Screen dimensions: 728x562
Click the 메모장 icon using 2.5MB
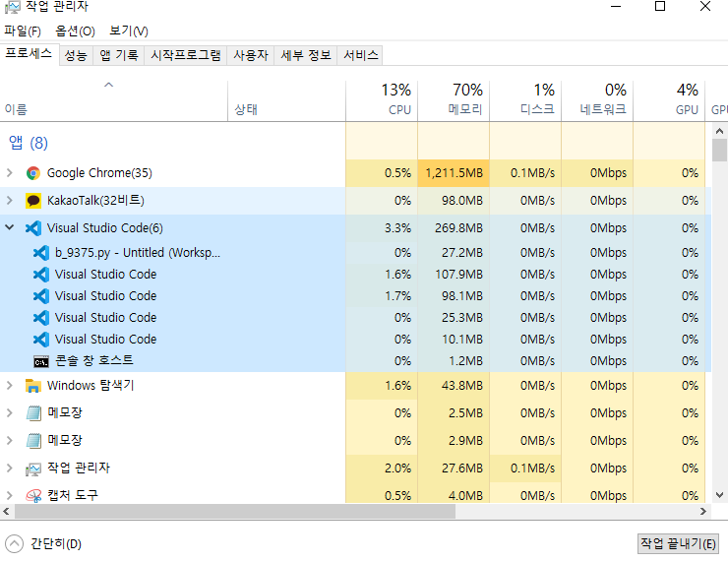[33, 413]
